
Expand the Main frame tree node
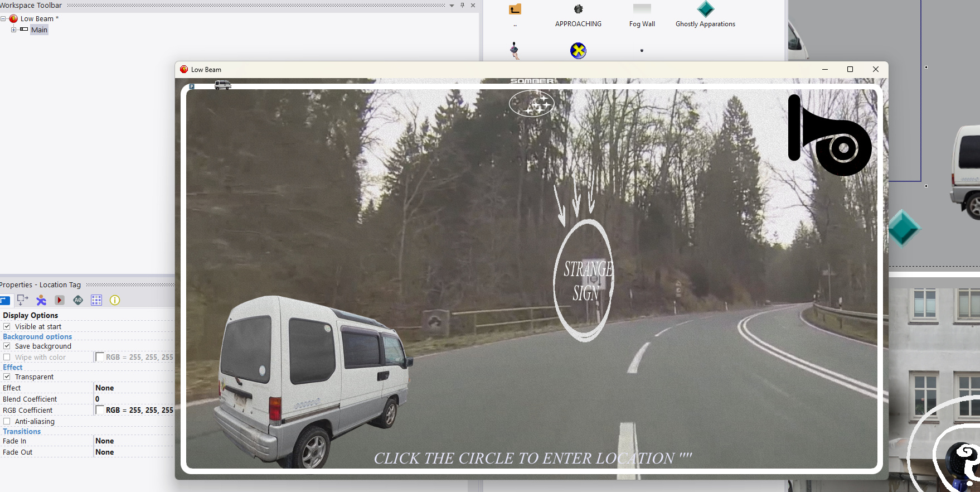(x=13, y=30)
